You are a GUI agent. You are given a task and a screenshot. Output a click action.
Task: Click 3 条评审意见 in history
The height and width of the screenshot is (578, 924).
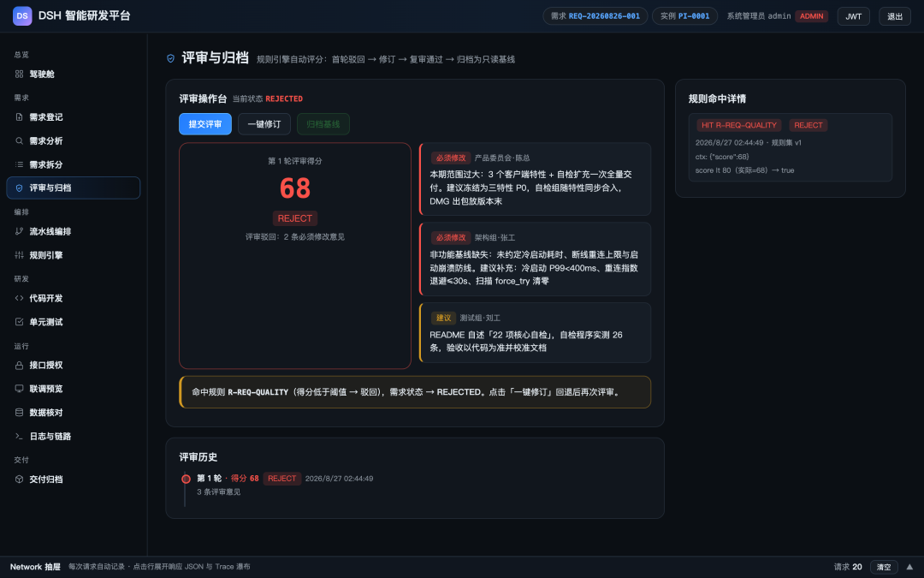click(x=219, y=492)
